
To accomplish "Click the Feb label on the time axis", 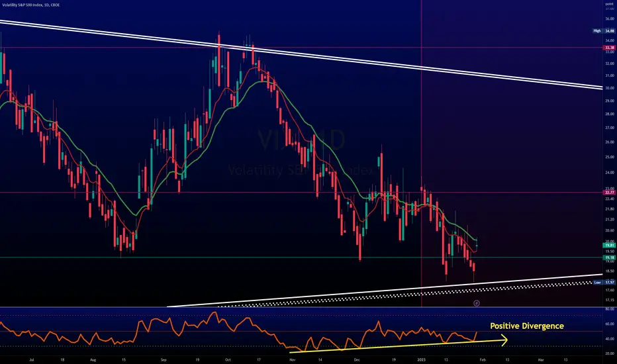I will coord(483,359).
